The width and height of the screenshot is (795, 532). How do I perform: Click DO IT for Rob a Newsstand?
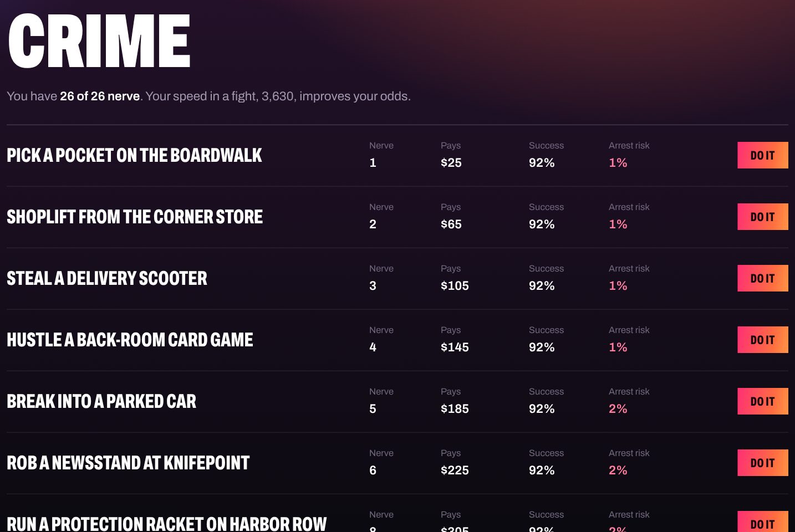coord(762,463)
